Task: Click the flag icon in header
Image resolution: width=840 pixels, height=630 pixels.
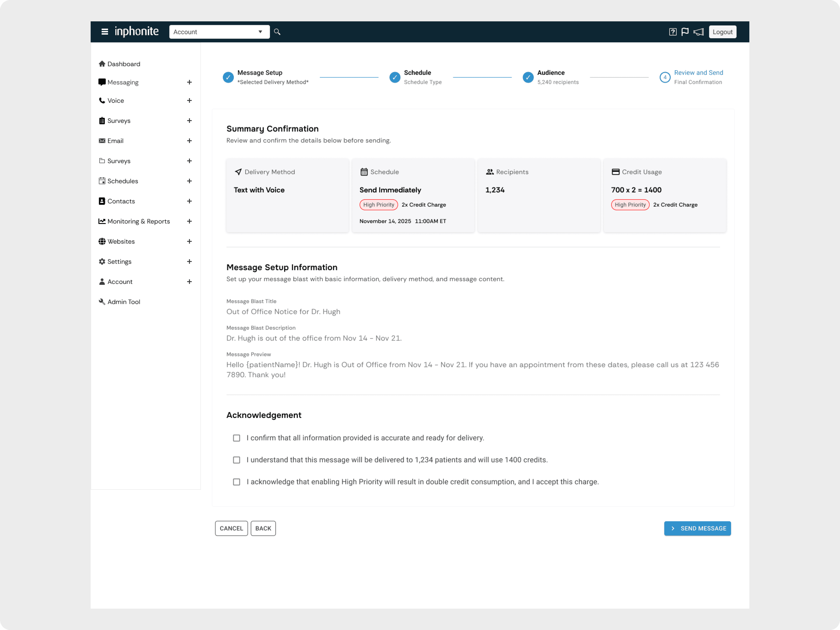Action: tap(685, 32)
